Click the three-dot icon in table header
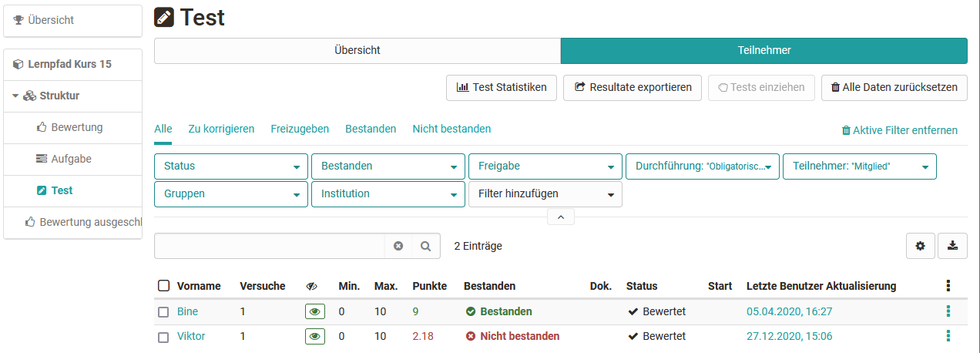 click(x=948, y=286)
